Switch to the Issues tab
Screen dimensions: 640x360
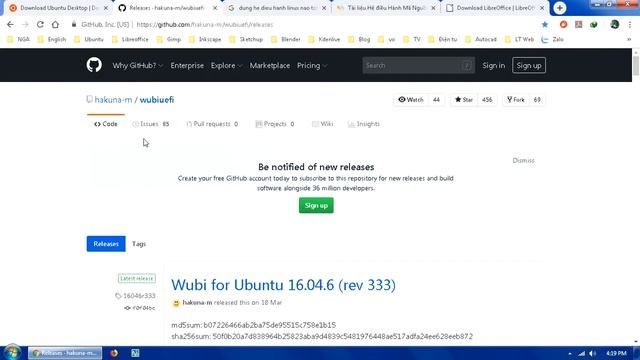[151, 124]
